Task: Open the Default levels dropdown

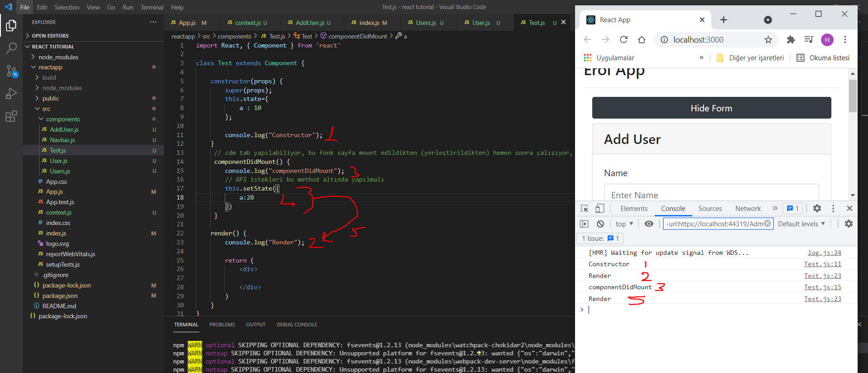Action: point(801,224)
